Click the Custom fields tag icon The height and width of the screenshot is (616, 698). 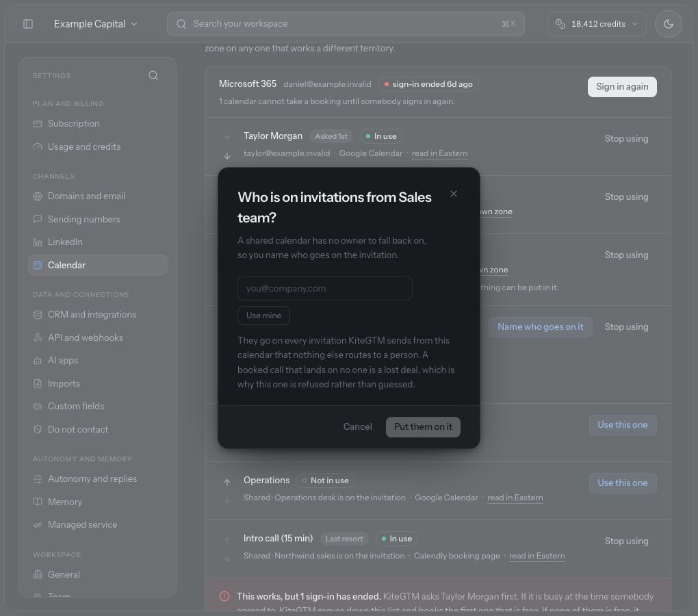(38, 407)
